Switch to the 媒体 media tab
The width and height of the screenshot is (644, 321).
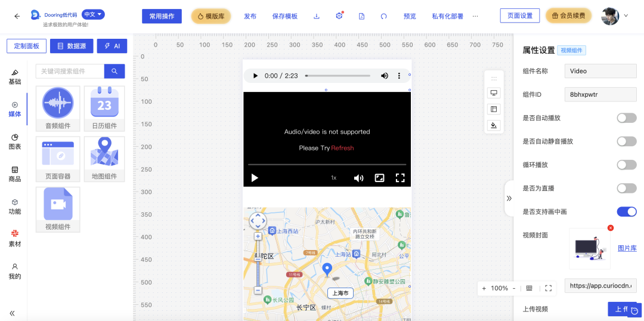tap(15, 110)
